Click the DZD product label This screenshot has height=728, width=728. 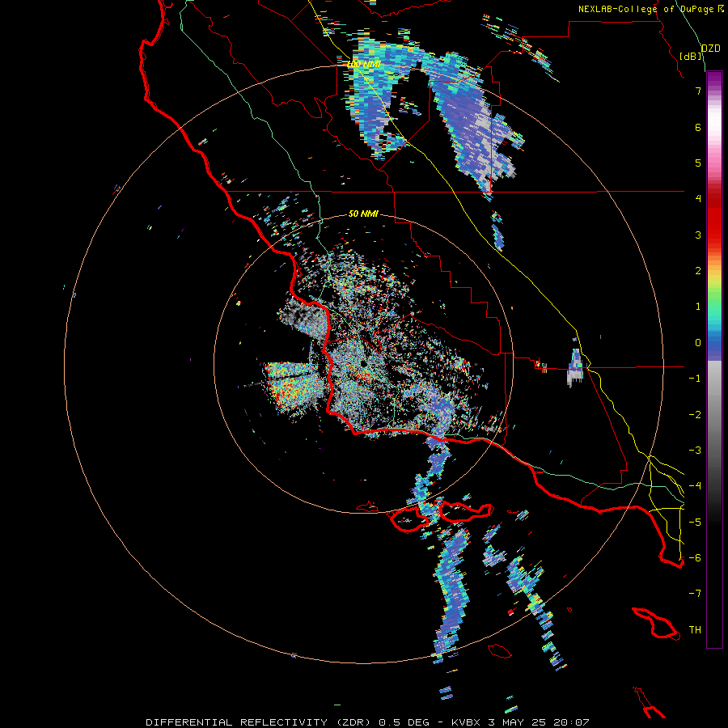click(x=710, y=49)
